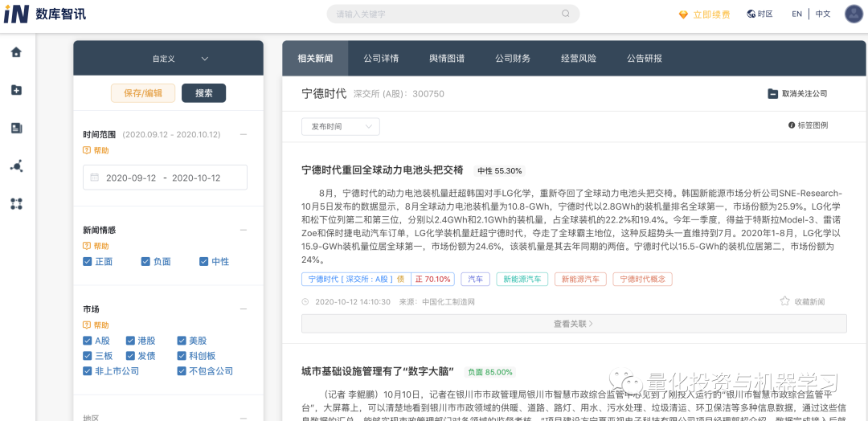Collapse the 新闻情感 section

pos(244,230)
